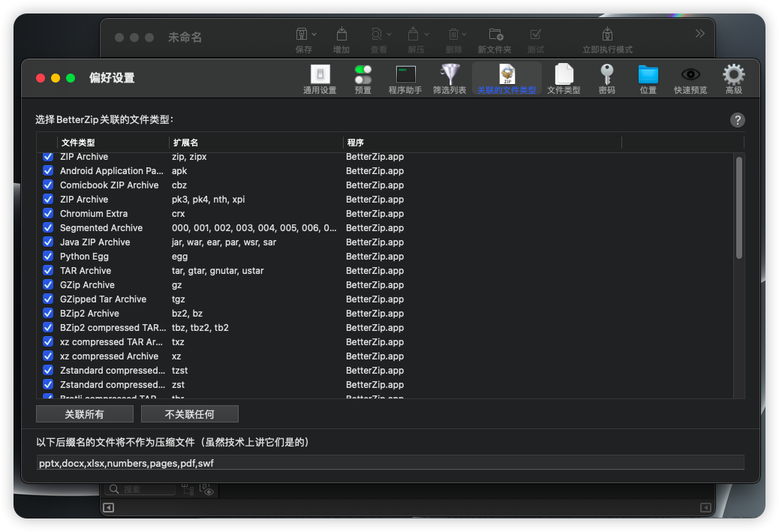Image resolution: width=779 pixels, height=532 pixels.
Task: Switch to the 文件类型 tab
Action: point(564,79)
